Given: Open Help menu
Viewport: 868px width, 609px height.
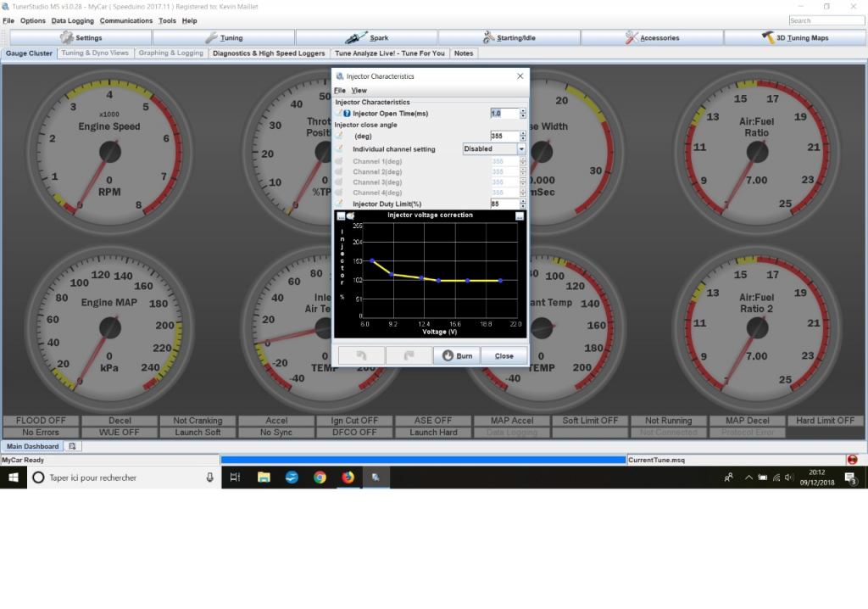Looking at the screenshot, I should pos(189,20).
